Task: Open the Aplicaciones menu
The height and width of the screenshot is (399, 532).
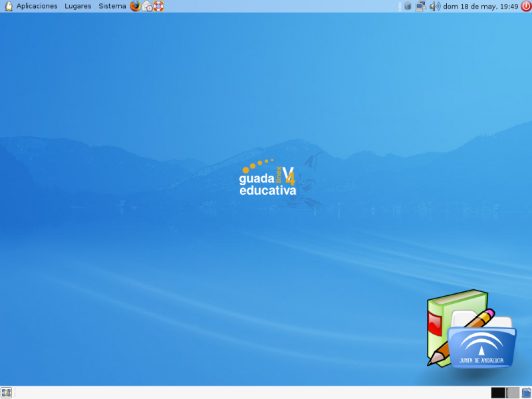Action: coord(37,6)
